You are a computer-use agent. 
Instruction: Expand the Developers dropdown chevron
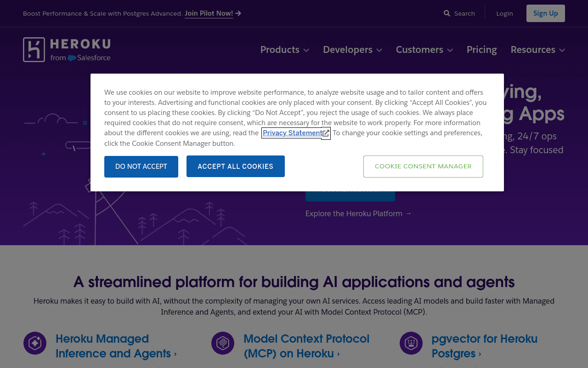[379, 50]
